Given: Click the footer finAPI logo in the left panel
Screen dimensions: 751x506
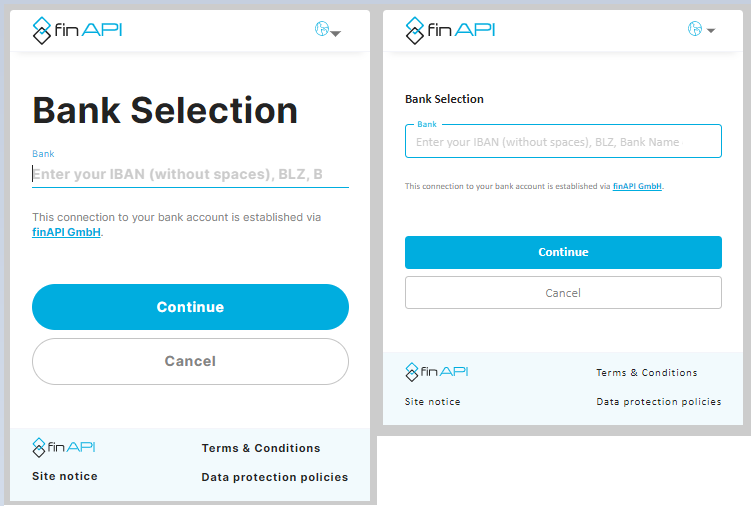Looking at the screenshot, I should (64, 447).
